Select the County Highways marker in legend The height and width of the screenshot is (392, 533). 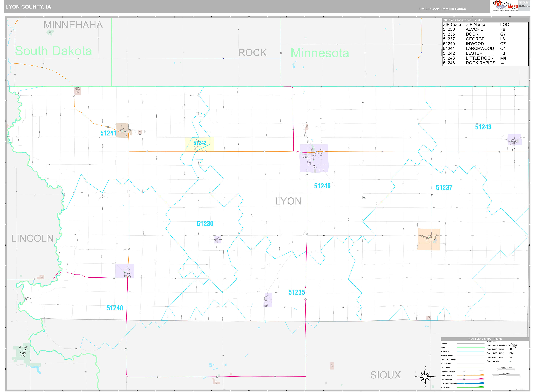point(464,371)
